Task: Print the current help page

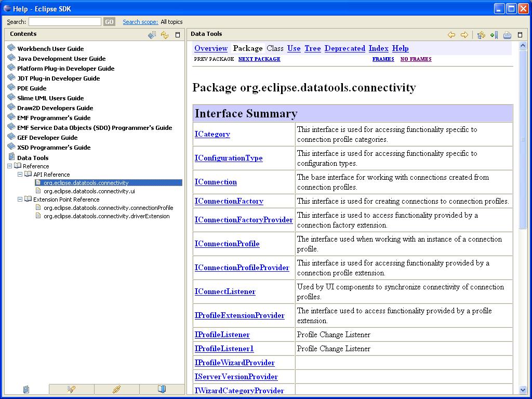Action: pos(507,35)
